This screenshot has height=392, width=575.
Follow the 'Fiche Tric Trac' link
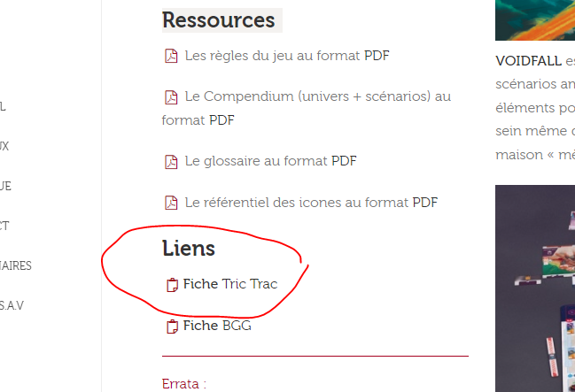[x=230, y=284]
